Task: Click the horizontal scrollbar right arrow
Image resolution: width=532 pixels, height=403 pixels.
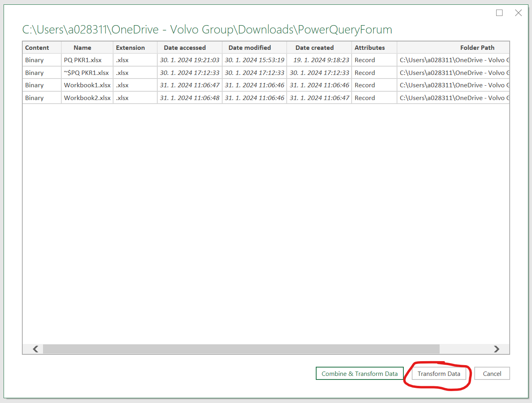Action: coord(497,349)
